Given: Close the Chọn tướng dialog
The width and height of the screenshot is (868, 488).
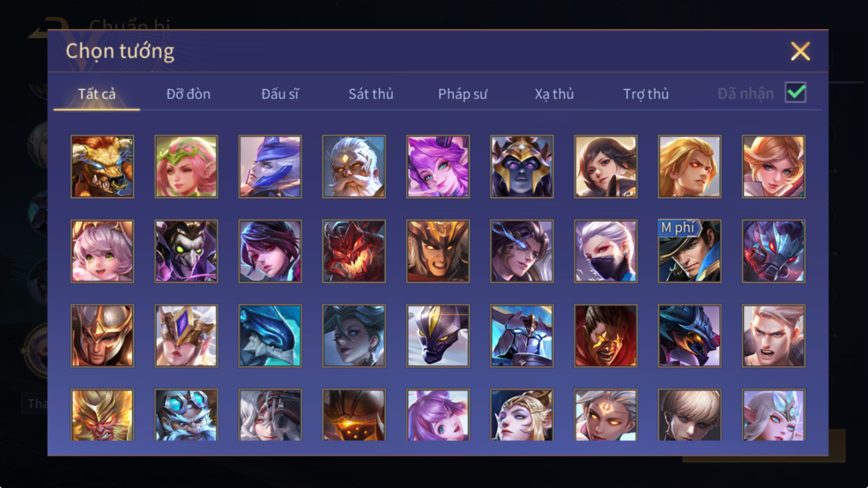Looking at the screenshot, I should (x=800, y=51).
